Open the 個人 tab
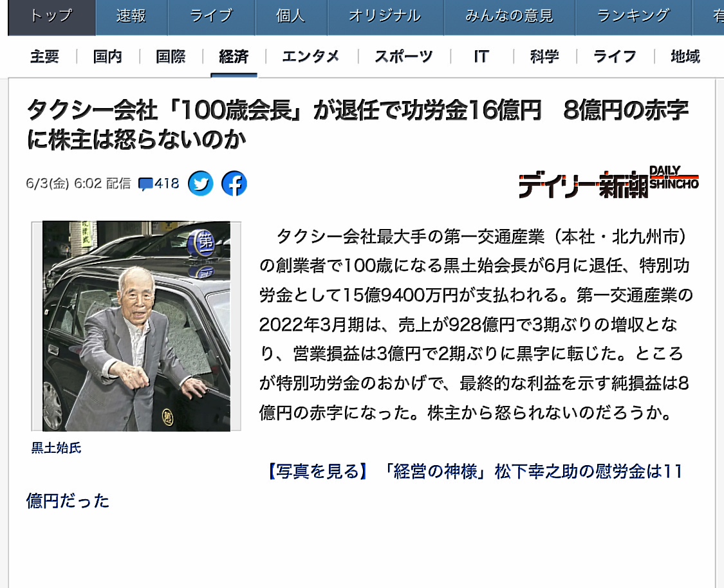Screen dimensions: 724x588 [291, 17]
